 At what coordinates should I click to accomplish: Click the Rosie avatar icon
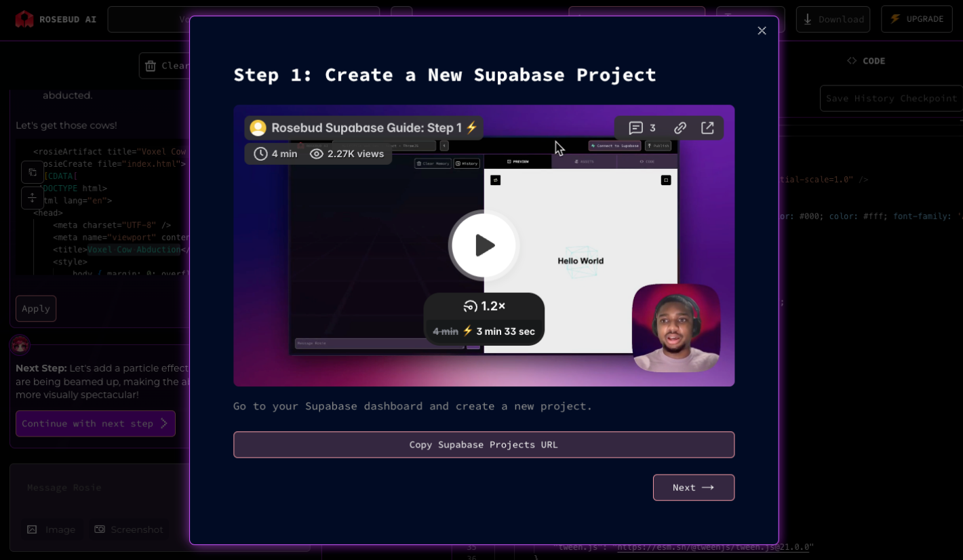20,345
